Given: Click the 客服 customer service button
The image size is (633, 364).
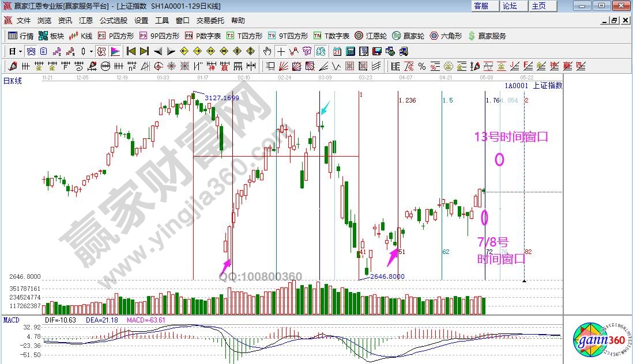Looking at the screenshot, I should point(481,6).
